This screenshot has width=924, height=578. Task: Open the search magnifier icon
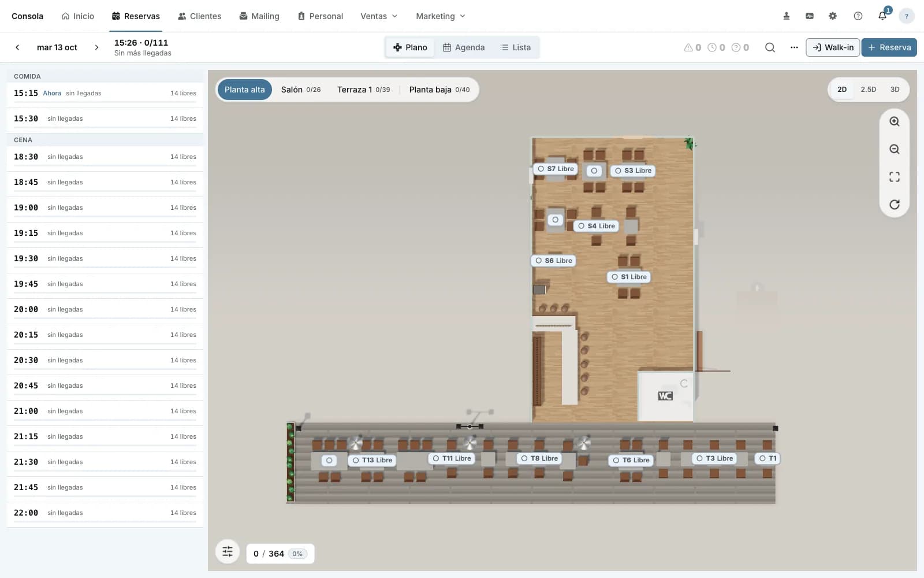pos(770,47)
